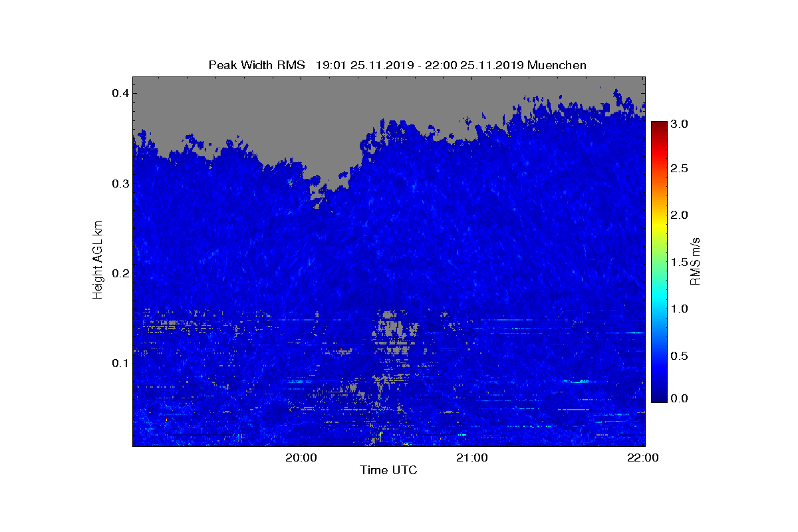Click the dark red top of colorbar
The width and height of the screenshot is (798, 532).
tap(659, 126)
